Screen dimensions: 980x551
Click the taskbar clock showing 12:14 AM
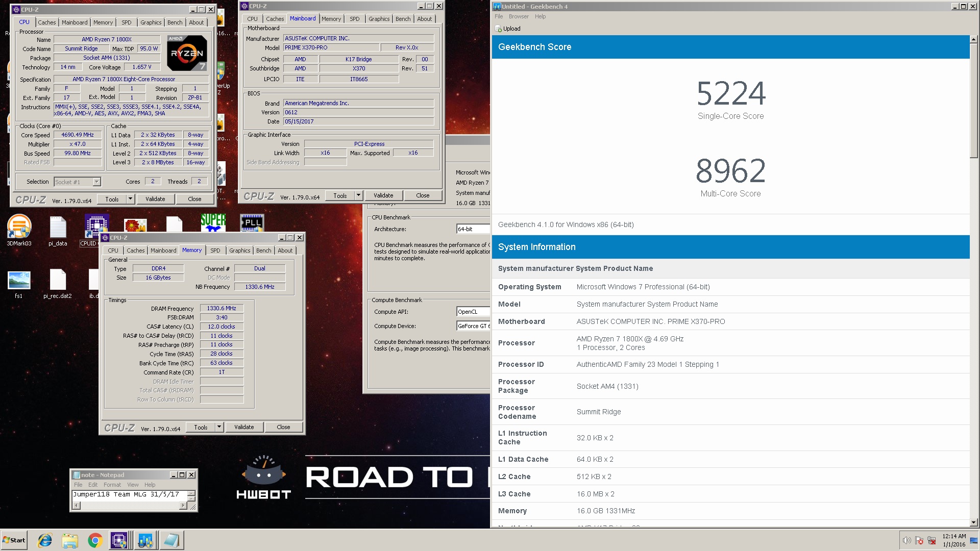[x=954, y=540]
